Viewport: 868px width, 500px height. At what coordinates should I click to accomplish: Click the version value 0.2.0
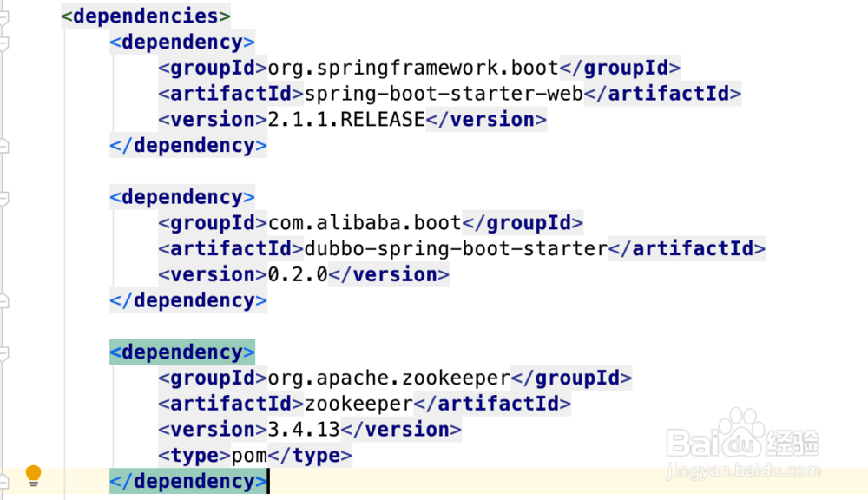(298, 274)
